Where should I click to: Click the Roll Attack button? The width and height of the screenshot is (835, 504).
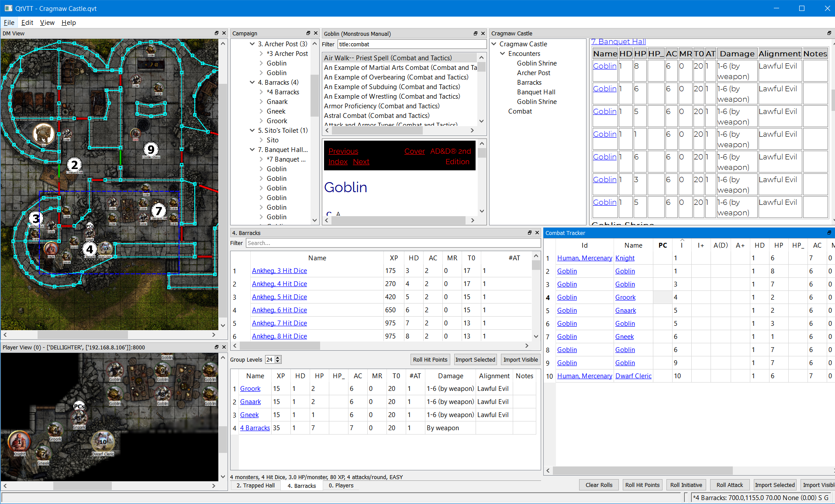[729, 485]
